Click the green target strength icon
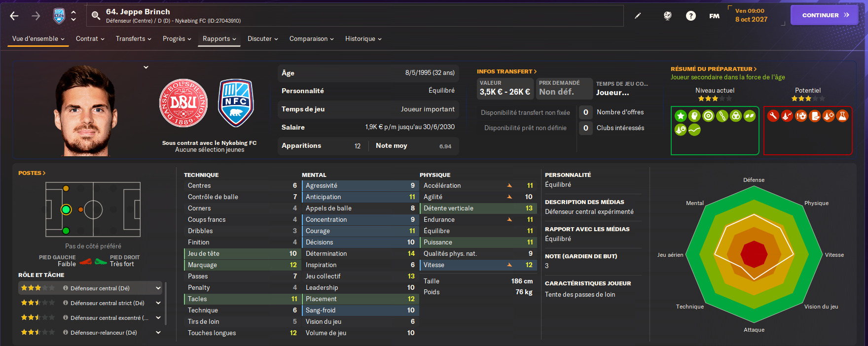The height and width of the screenshot is (346, 868). pyautogui.click(x=708, y=116)
